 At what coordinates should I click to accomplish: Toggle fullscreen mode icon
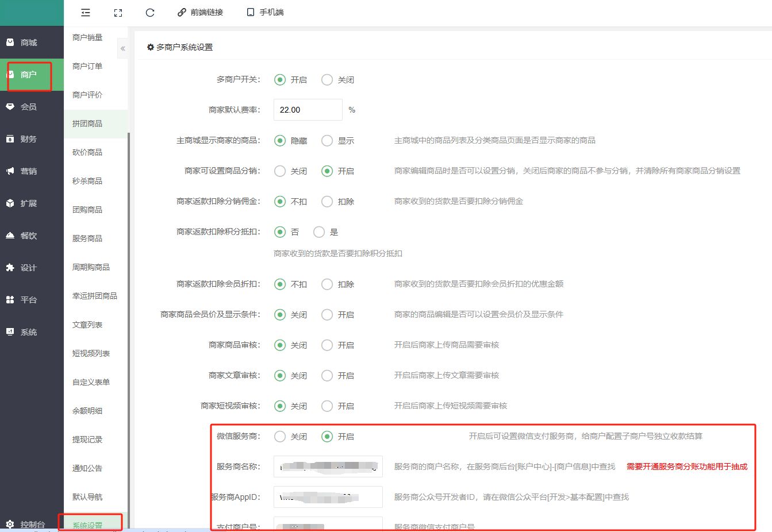[118, 13]
